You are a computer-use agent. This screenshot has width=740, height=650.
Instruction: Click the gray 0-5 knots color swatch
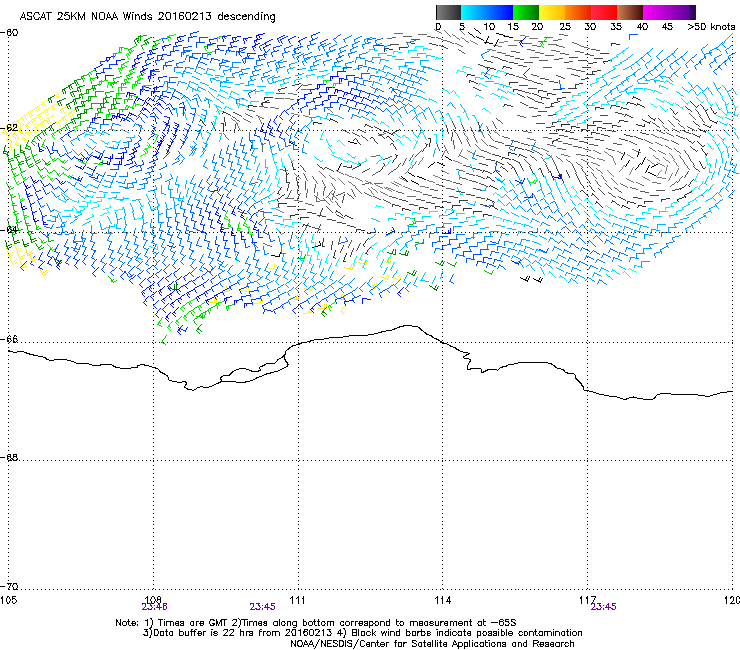coord(448,12)
